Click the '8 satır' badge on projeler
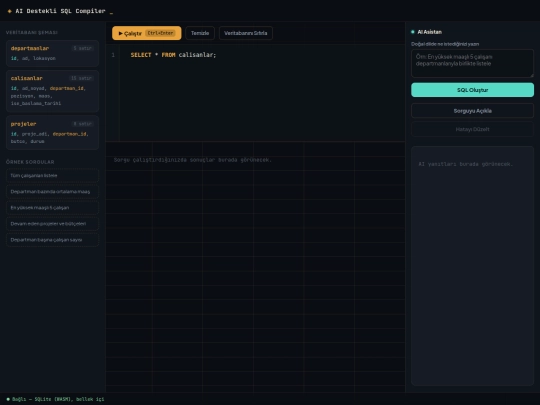 (83, 124)
